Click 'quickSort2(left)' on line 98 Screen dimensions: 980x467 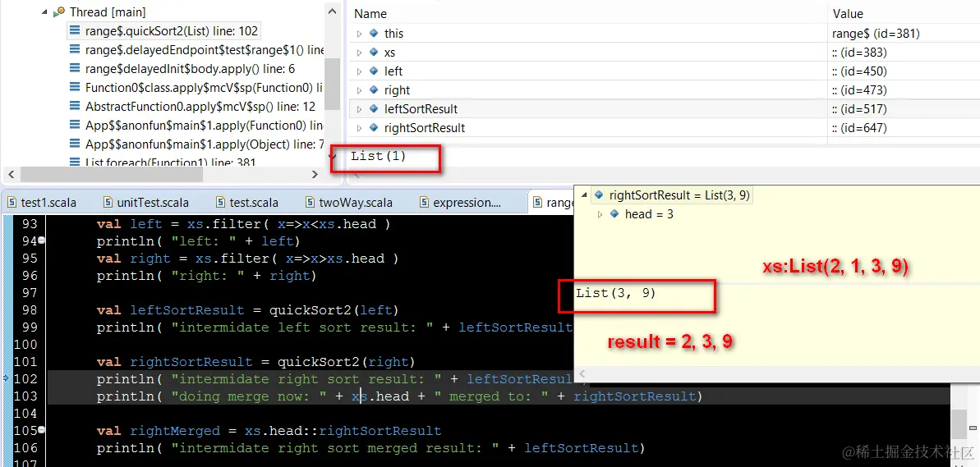(x=334, y=310)
